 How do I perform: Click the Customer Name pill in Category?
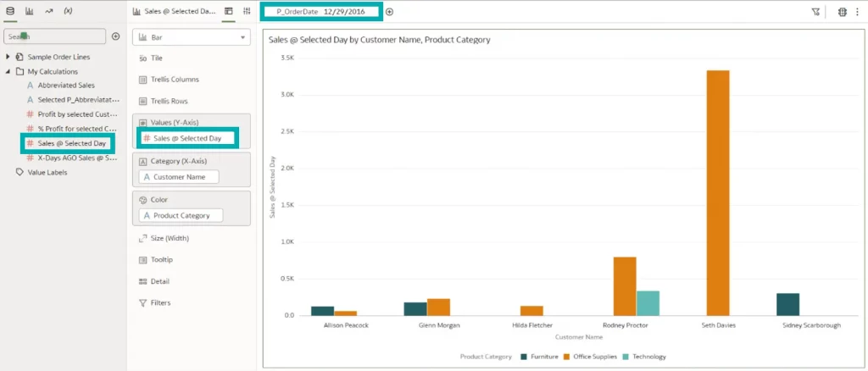179,177
